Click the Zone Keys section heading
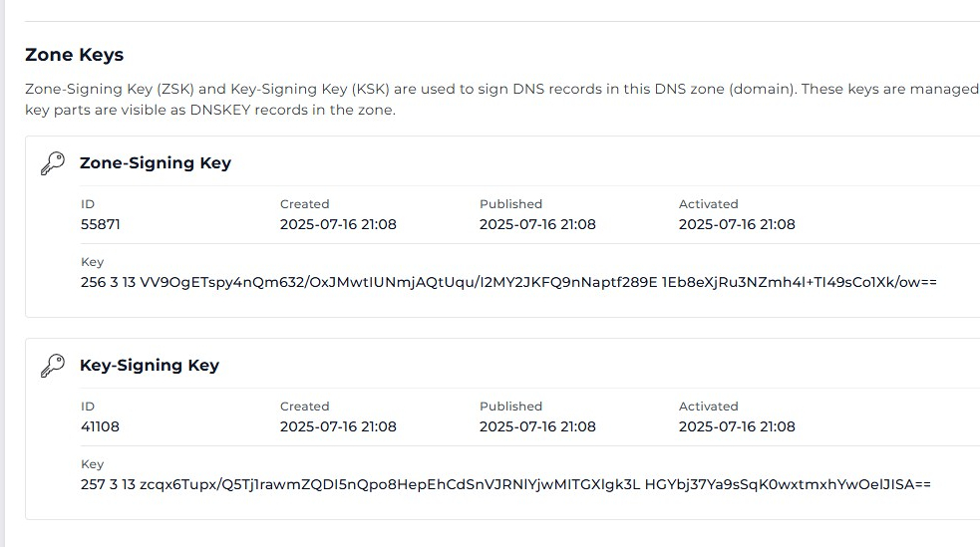This screenshot has height=547, width=980. point(74,55)
